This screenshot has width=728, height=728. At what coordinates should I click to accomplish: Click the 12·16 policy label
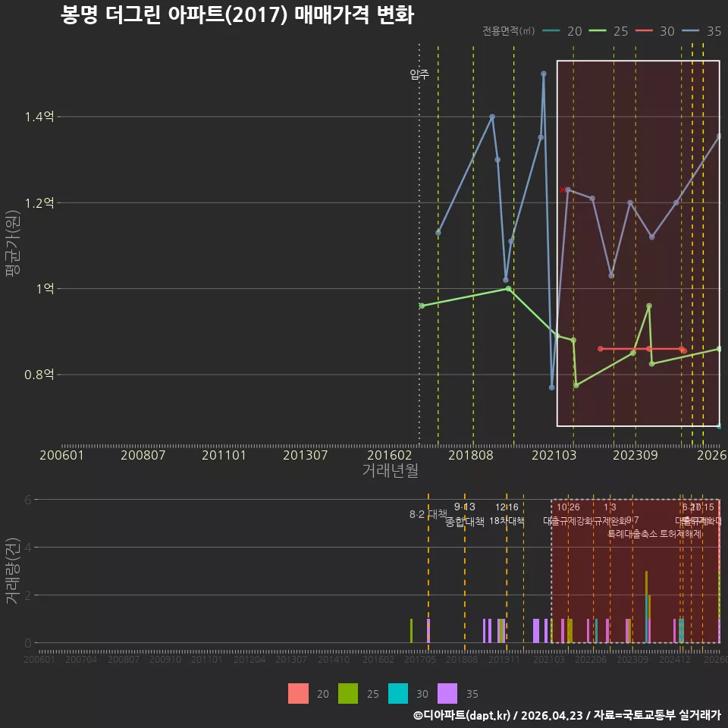pyautogui.click(x=507, y=507)
